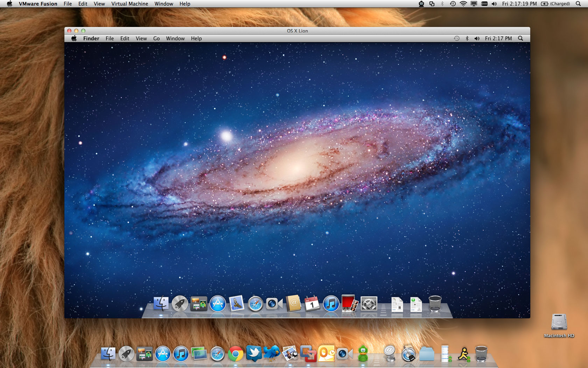Open the Time Machine menu inside the VM
Image resolution: width=588 pixels, height=368 pixels.
click(457, 39)
